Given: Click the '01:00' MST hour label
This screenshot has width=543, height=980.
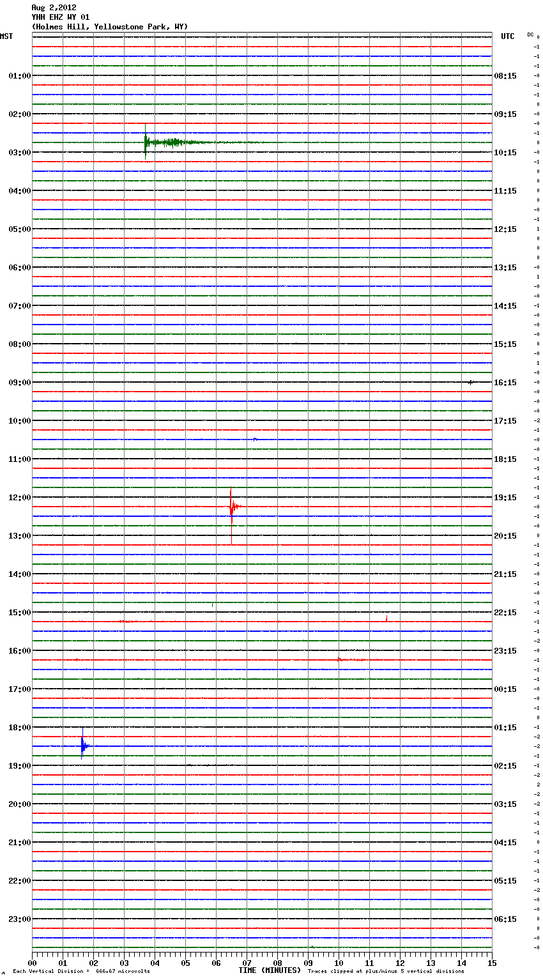Looking at the screenshot, I should pyautogui.click(x=19, y=76).
